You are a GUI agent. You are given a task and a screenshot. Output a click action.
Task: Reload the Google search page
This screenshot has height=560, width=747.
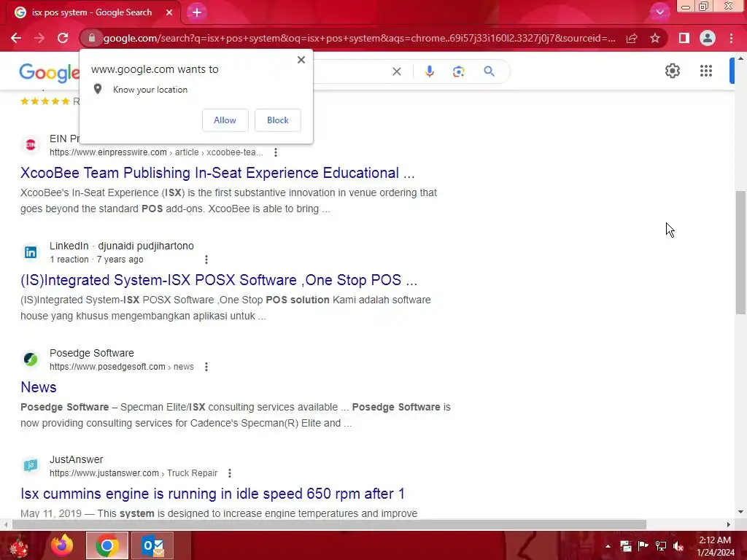[x=63, y=38]
